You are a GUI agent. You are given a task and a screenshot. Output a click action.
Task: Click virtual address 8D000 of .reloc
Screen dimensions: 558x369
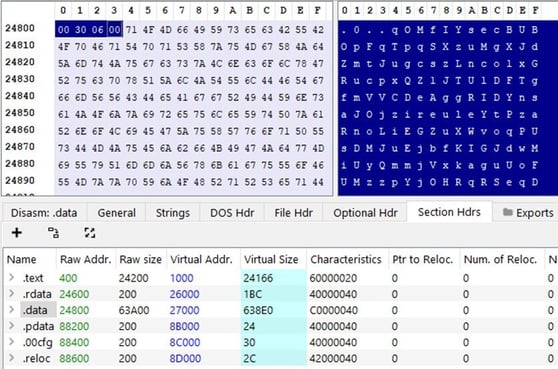pyautogui.click(x=185, y=358)
